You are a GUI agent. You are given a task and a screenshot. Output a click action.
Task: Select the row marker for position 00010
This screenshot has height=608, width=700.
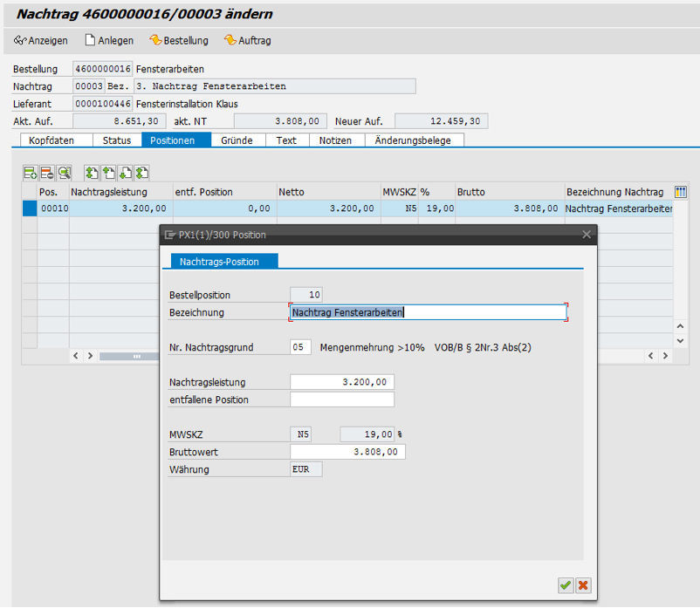(30, 208)
